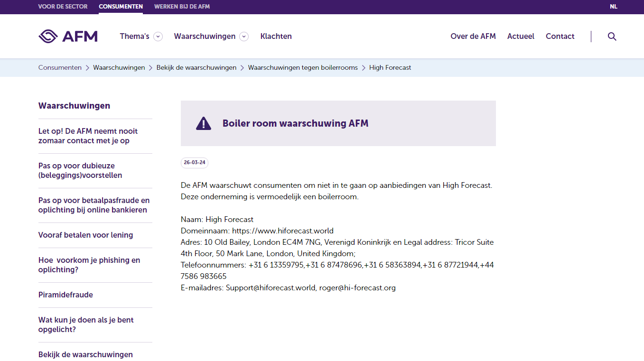The height and width of the screenshot is (361, 644).
Task: Click High Forecast breadcrumb
Action: coord(390,68)
